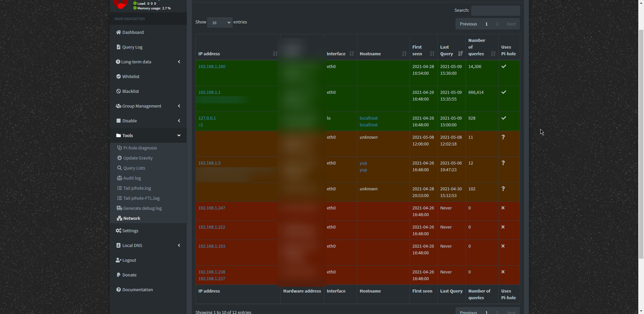Click the page vertical scrollbar thumb
Screen dimensions: 644x314
pos(641,144)
